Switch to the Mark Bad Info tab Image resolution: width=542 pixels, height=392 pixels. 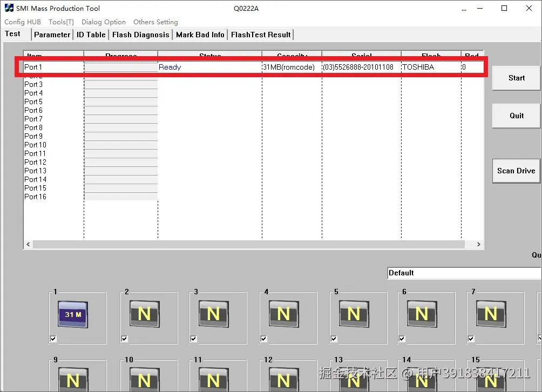coord(200,35)
